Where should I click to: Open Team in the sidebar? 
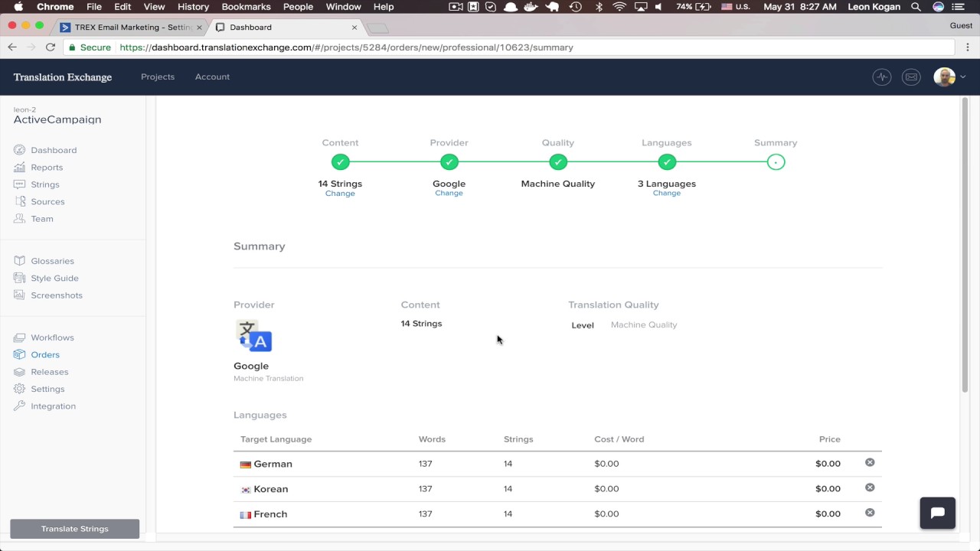42,219
